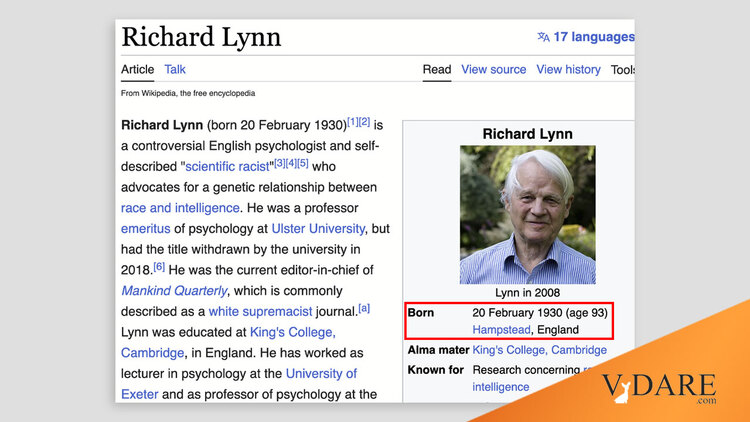Open the race and intelligence link
Screen dimensions: 750x422
180,208
